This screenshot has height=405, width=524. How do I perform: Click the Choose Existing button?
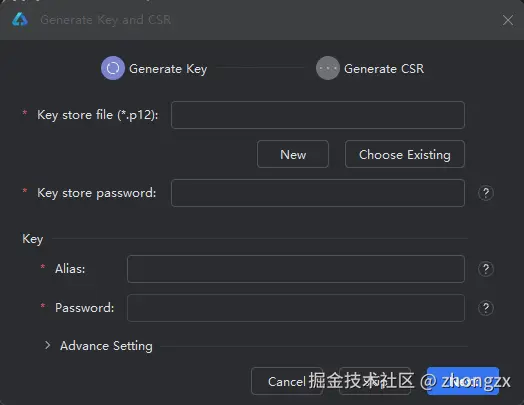tap(405, 154)
